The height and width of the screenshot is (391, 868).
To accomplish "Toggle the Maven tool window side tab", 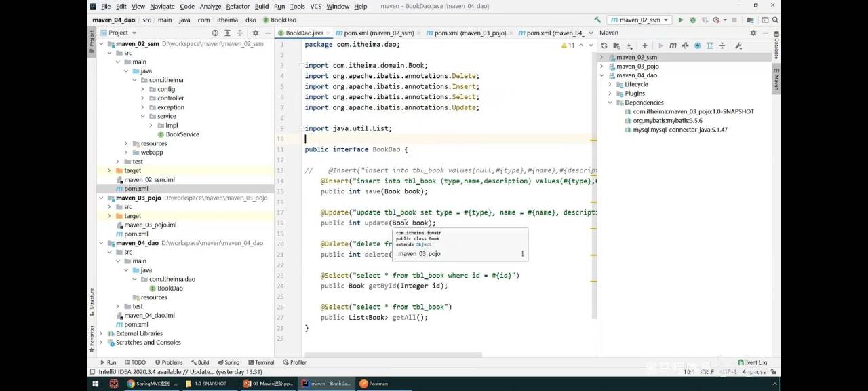I will click(776, 79).
